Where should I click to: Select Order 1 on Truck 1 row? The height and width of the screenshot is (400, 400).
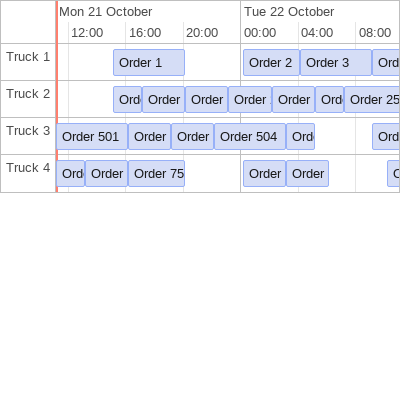[x=149, y=63]
